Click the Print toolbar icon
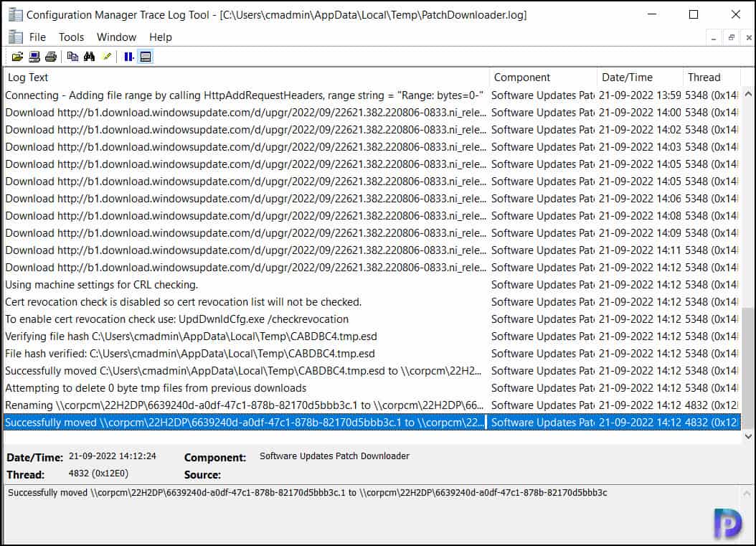756x546 pixels. (x=51, y=57)
